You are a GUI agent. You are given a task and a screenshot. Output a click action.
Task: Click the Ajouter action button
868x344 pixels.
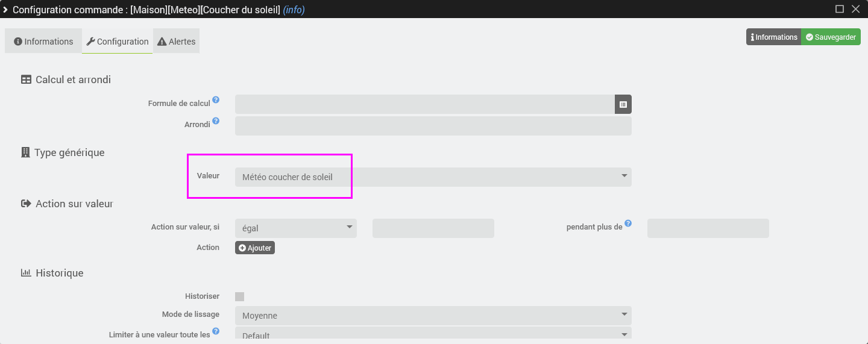coord(255,248)
